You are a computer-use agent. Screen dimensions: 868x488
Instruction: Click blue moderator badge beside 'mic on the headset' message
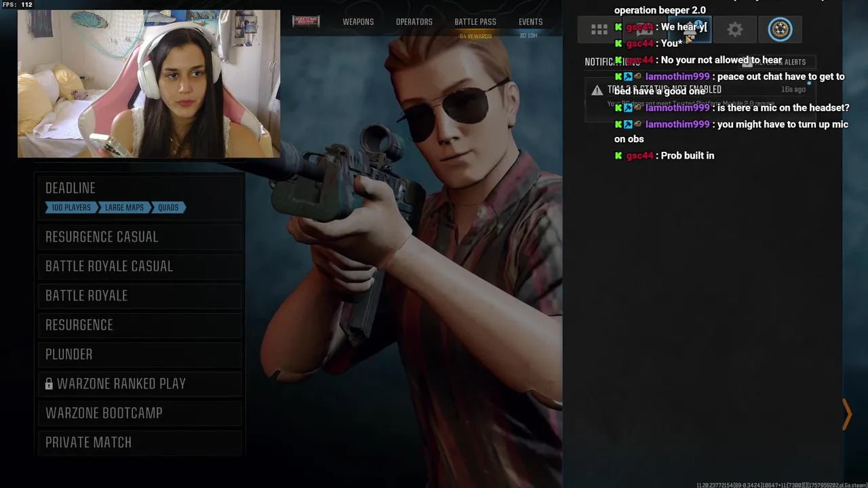(x=628, y=108)
